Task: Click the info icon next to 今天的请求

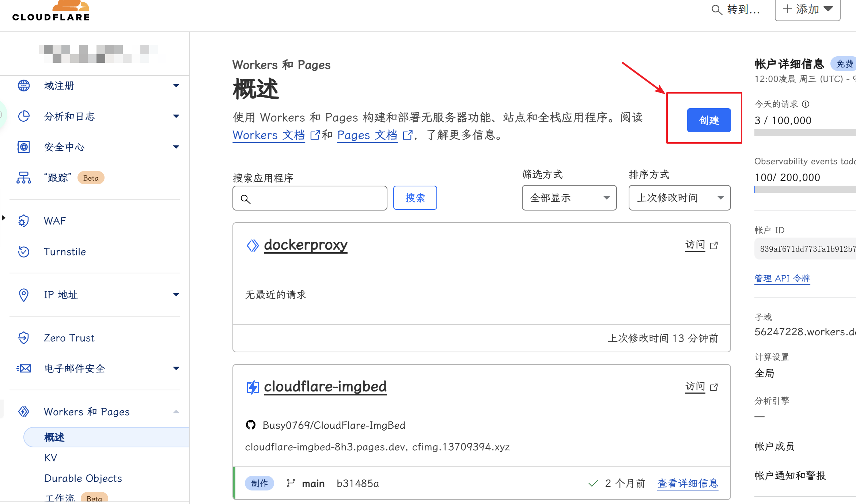Action: coord(806,104)
